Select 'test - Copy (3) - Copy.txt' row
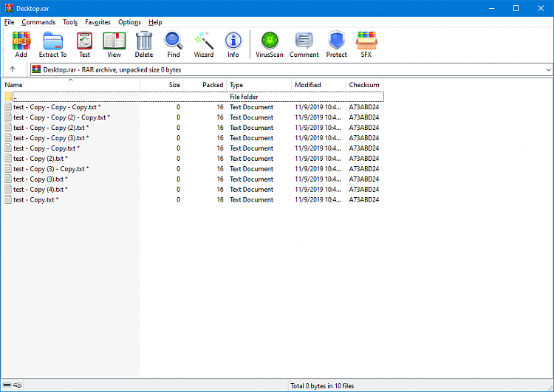The image size is (554, 392). point(193,169)
